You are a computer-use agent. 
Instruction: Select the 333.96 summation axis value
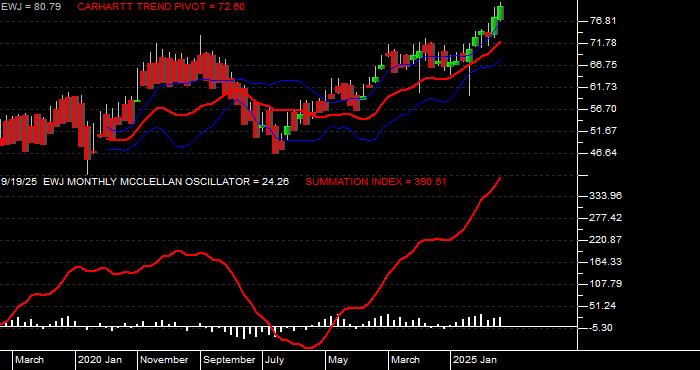coord(605,196)
